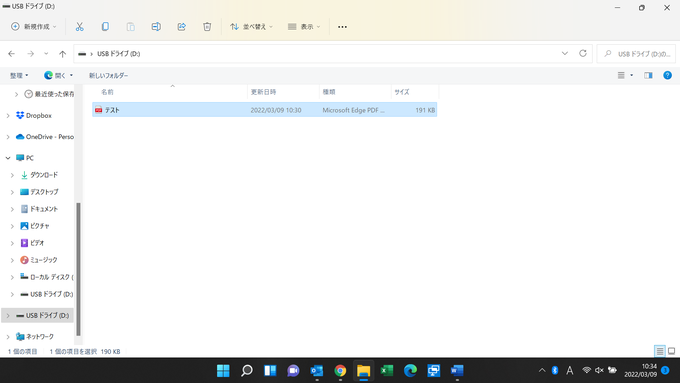Open Excel from the taskbar
The width and height of the screenshot is (680, 383).
[x=387, y=370]
